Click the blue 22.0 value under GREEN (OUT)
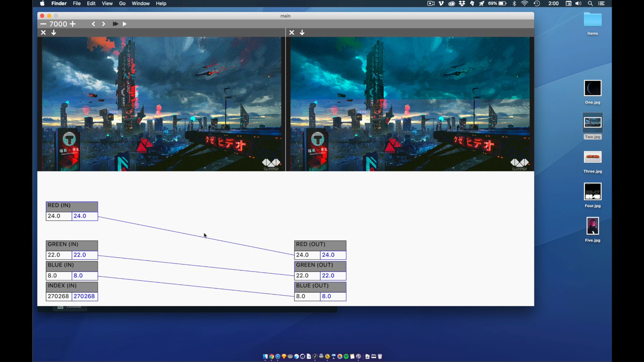This screenshot has height=362, width=644. [x=333, y=276]
